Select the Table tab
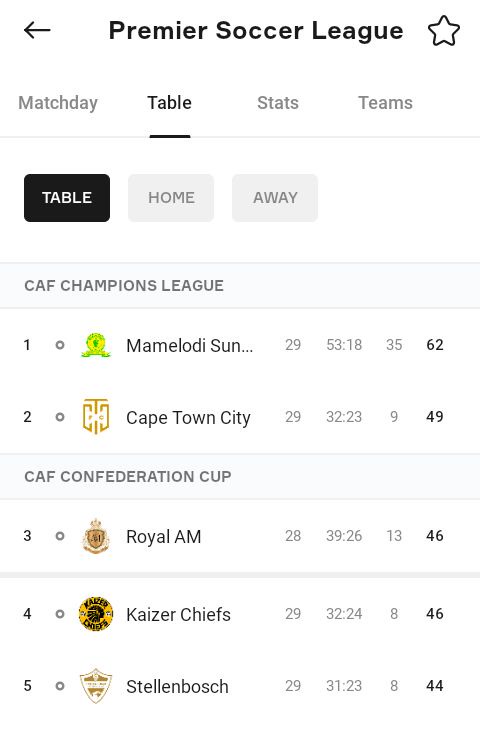Screen dimensions: 480x734 coord(170,103)
